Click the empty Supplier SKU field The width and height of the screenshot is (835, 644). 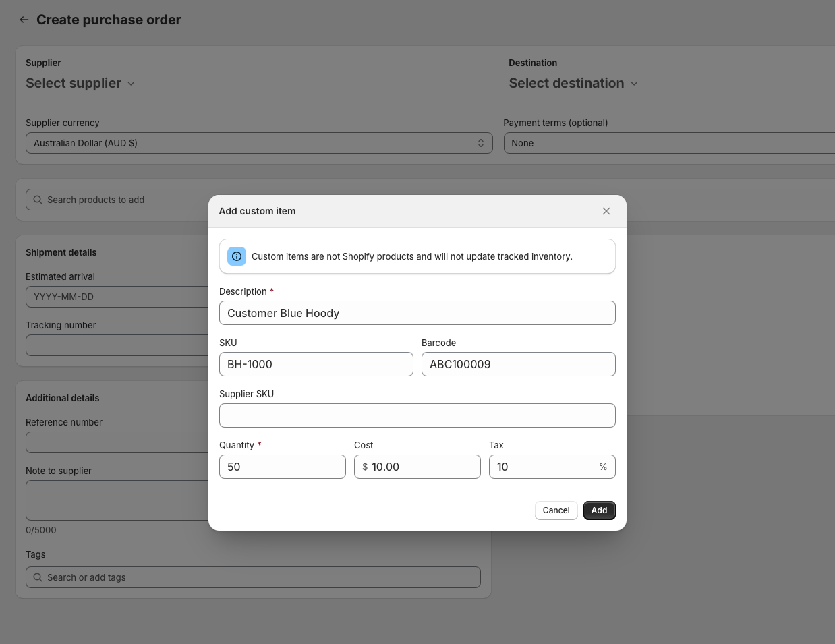(417, 415)
